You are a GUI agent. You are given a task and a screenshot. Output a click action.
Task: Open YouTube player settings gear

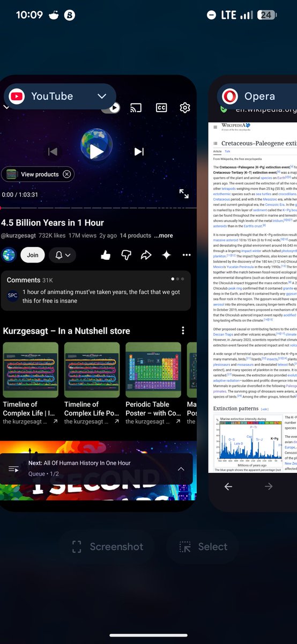click(185, 108)
